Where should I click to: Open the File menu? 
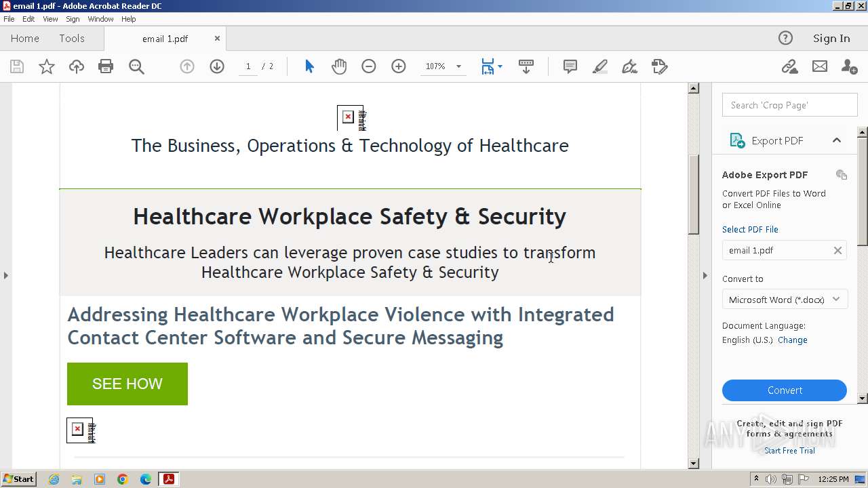[x=9, y=19]
